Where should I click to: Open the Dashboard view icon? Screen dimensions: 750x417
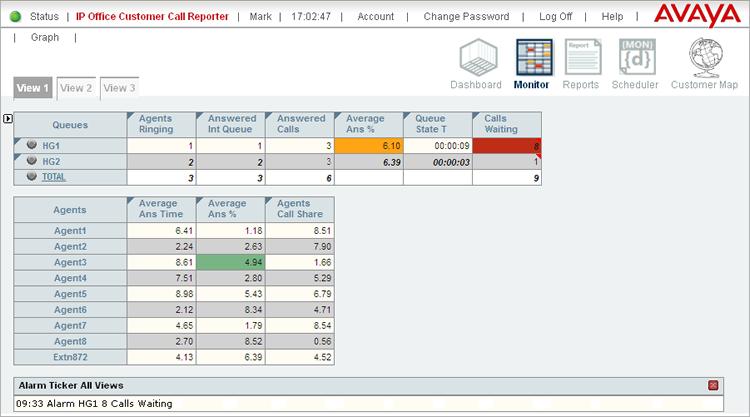[x=478, y=57]
